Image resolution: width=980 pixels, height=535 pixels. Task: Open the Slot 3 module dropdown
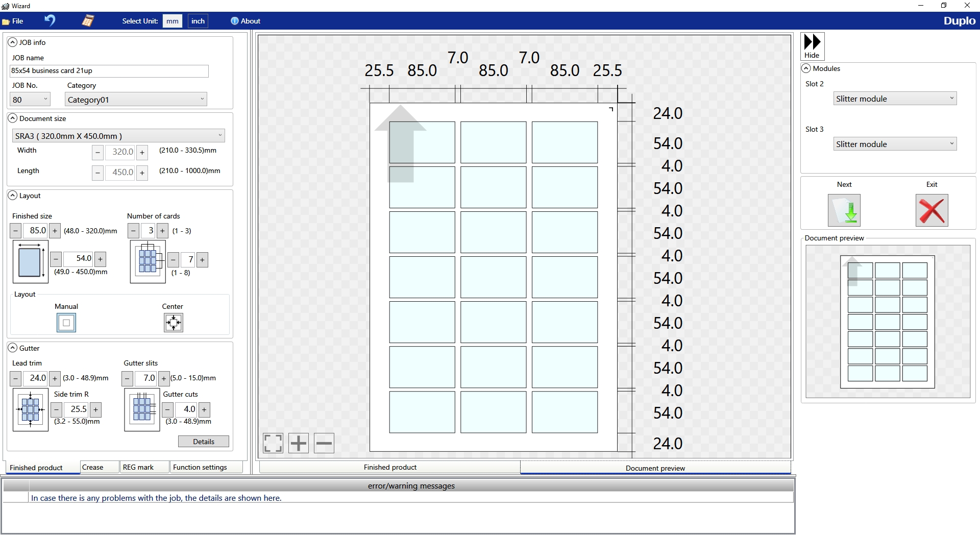click(x=895, y=144)
